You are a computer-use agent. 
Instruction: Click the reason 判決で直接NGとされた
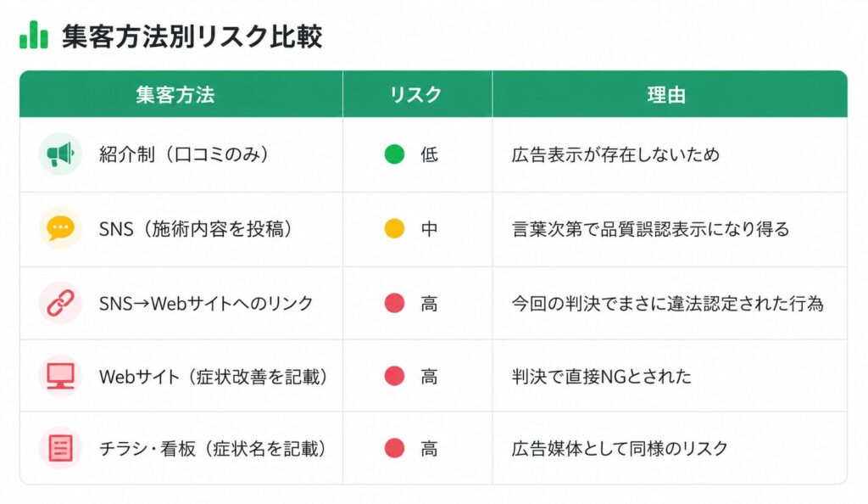pyautogui.click(x=602, y=377)
